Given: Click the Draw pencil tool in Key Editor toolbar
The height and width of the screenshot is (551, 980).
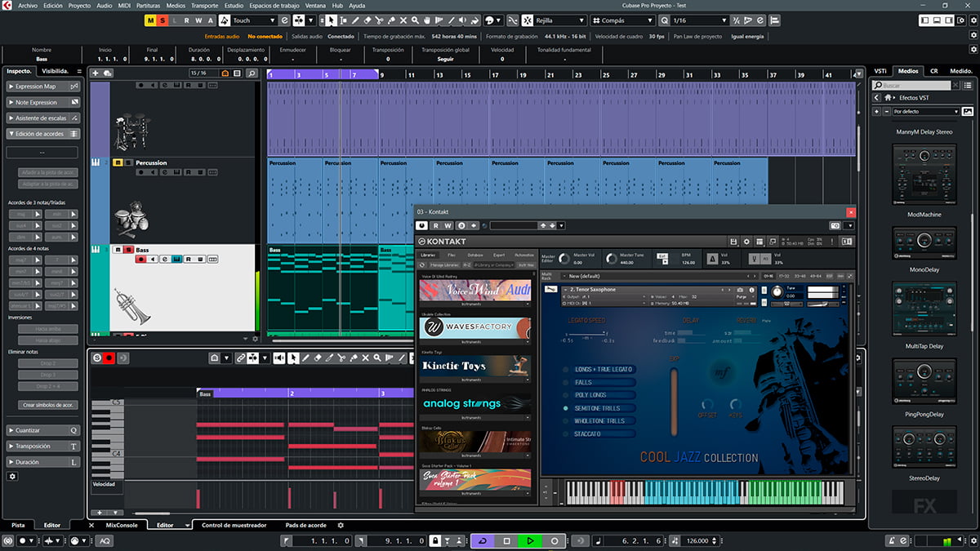Looking at the screenshot, I should coord(306,358).
